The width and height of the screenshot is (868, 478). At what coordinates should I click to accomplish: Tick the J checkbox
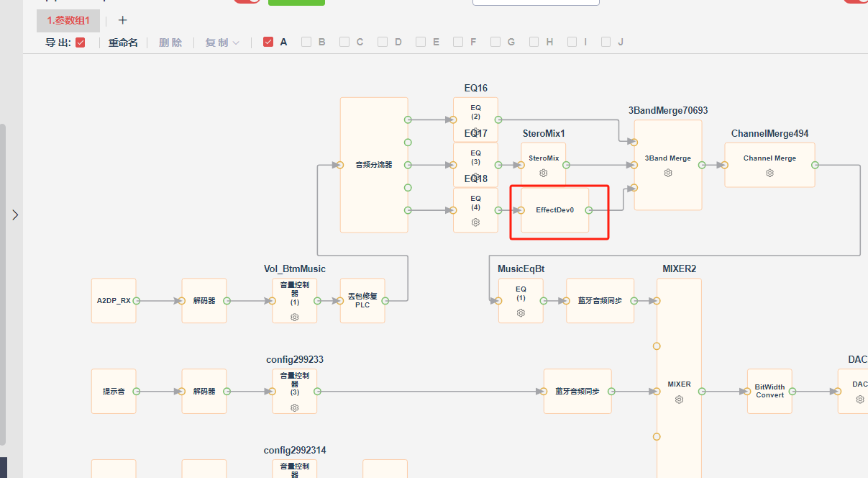(x=606, y=42)
